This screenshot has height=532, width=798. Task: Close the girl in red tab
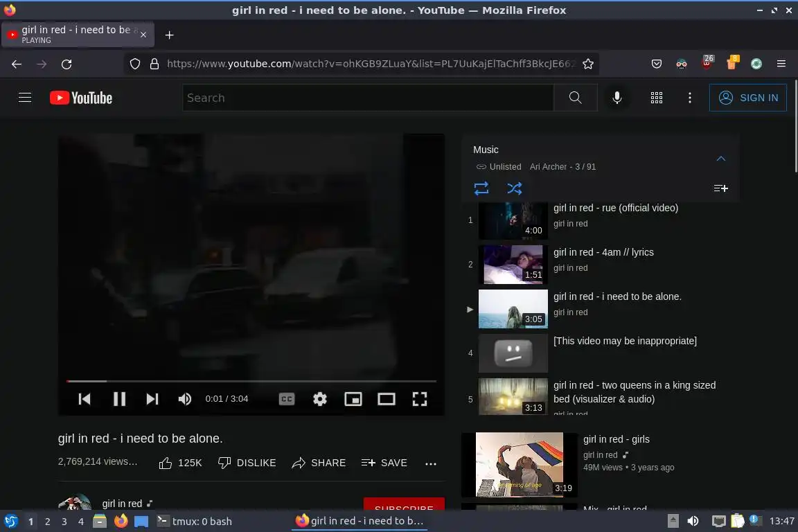click(143, 35)
